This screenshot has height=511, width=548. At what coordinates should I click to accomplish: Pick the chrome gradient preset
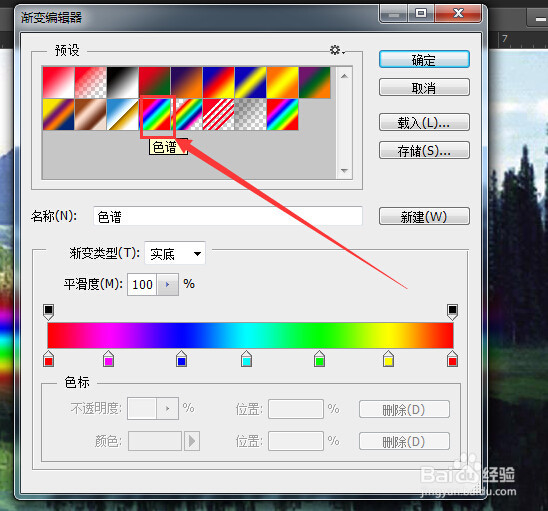coord(122,115)
